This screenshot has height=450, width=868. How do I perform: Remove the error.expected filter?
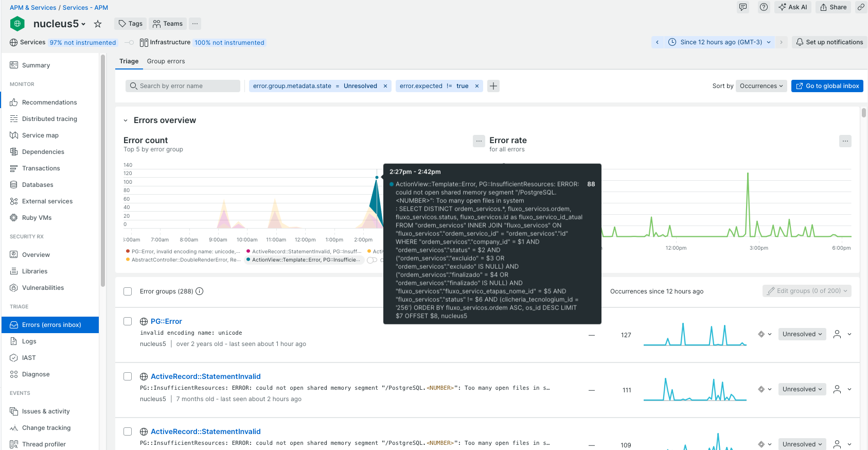point(477,86)
